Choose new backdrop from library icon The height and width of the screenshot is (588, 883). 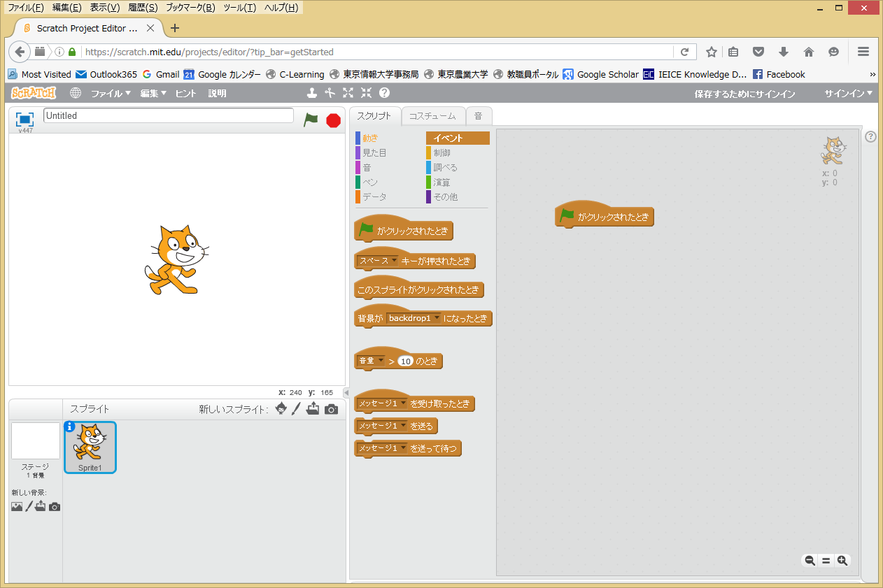point(17,507)
